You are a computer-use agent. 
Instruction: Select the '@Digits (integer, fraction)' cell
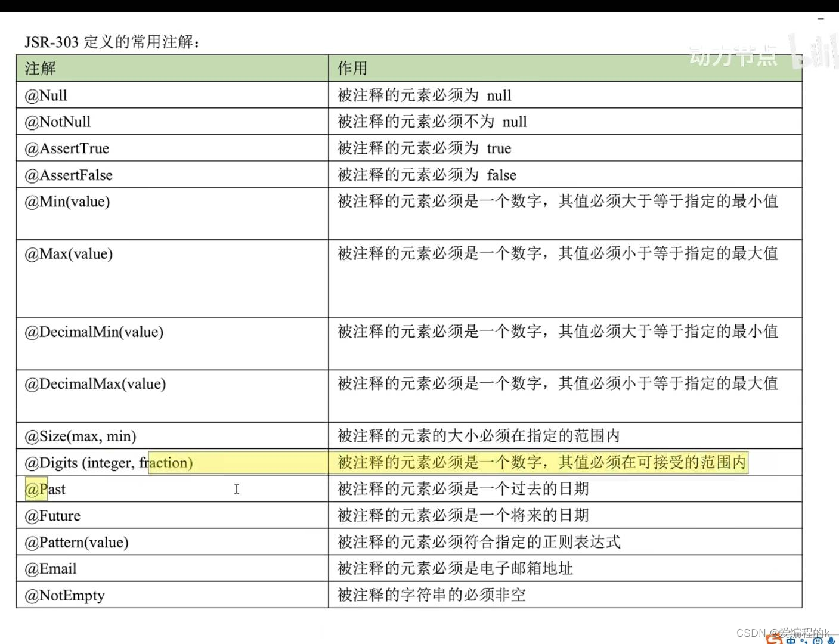pos(172,462)
